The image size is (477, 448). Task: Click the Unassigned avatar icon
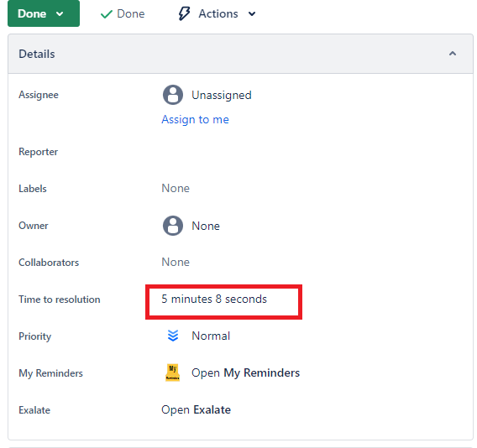pyautogui.click(x=173, y=95)
